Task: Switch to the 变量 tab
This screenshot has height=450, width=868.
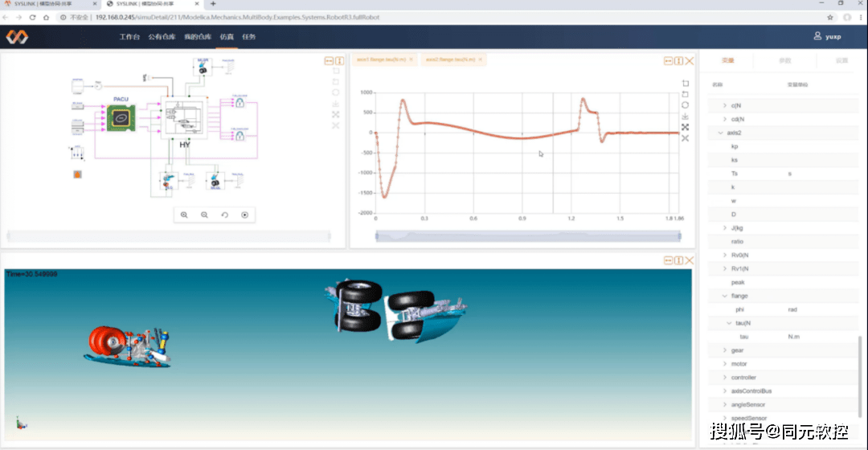Action: click(728, 61)
